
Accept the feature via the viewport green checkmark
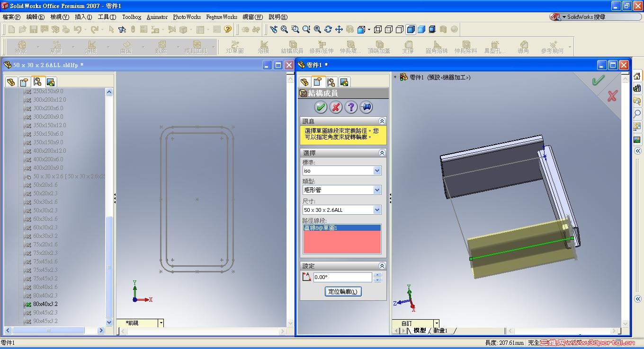pos(598,80)
